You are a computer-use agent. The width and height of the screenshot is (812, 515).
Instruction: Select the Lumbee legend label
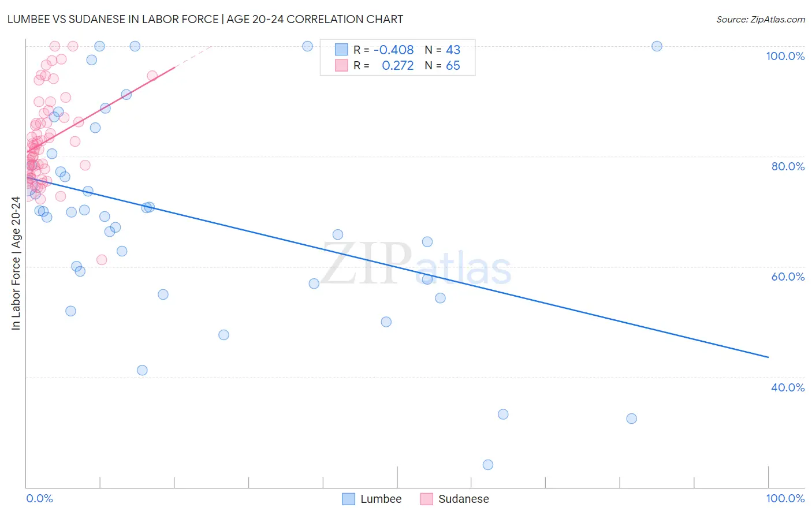click(x=381, y=499)
